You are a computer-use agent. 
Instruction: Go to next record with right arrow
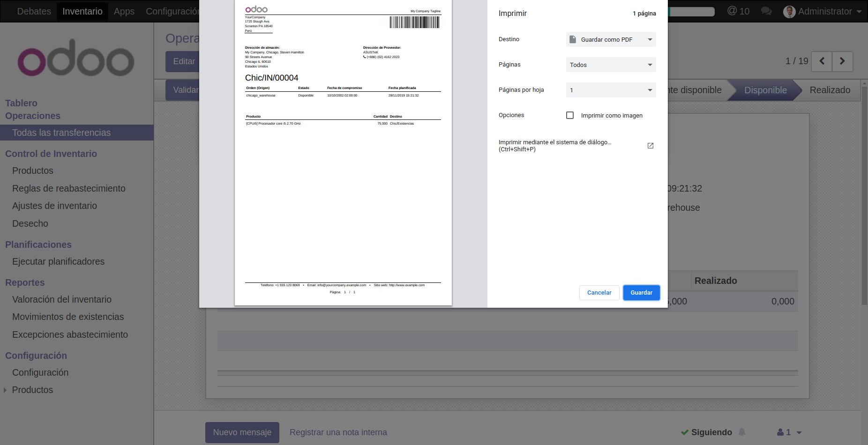click(x=842, y=61)
